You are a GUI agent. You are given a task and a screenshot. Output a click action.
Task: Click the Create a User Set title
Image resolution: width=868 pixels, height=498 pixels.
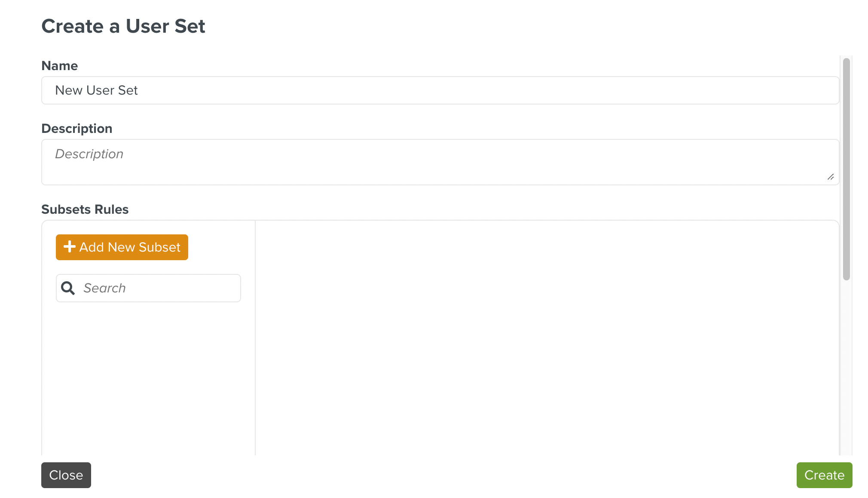point(123,26)
